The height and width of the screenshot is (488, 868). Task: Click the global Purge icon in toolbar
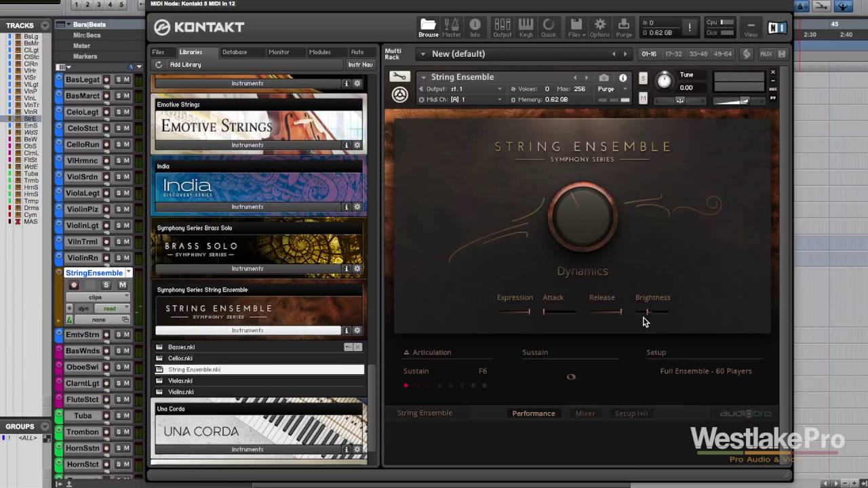coord(624,27)
